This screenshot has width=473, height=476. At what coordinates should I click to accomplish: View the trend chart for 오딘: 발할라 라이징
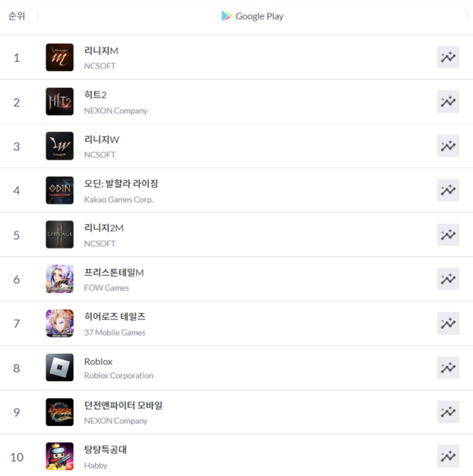click(x=448, y=190)
